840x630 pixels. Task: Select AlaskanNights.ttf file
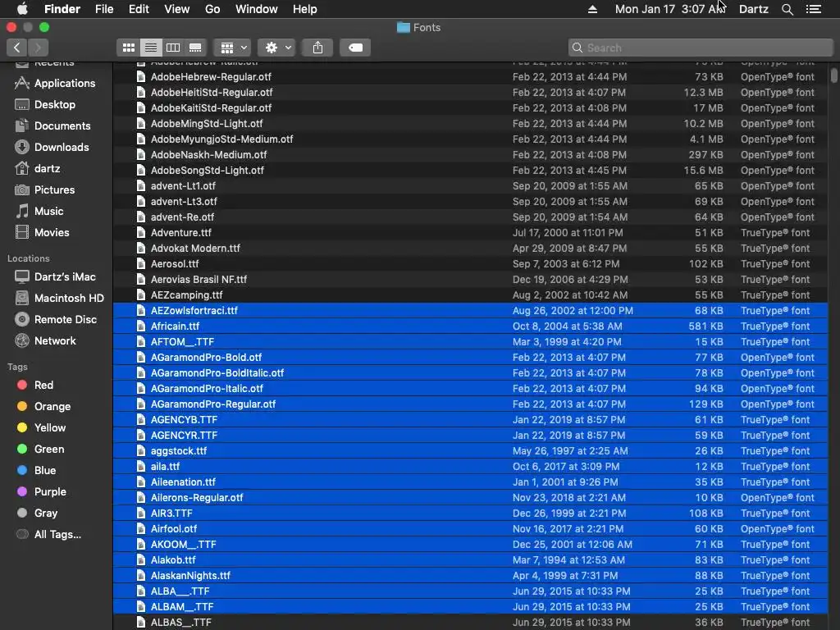(x=470, y=575)
